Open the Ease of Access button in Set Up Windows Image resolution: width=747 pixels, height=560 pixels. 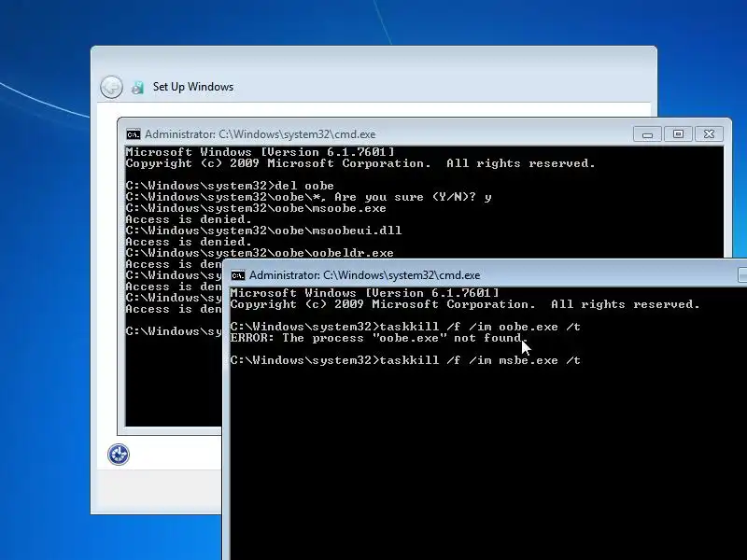pyautogui.click(x=119, y=455)
